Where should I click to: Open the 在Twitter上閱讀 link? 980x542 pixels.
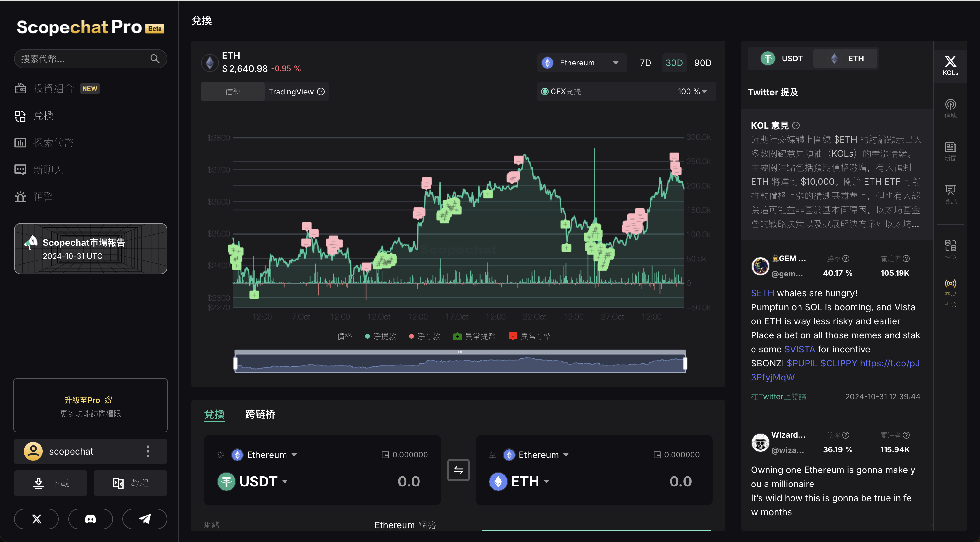point(778,396)
